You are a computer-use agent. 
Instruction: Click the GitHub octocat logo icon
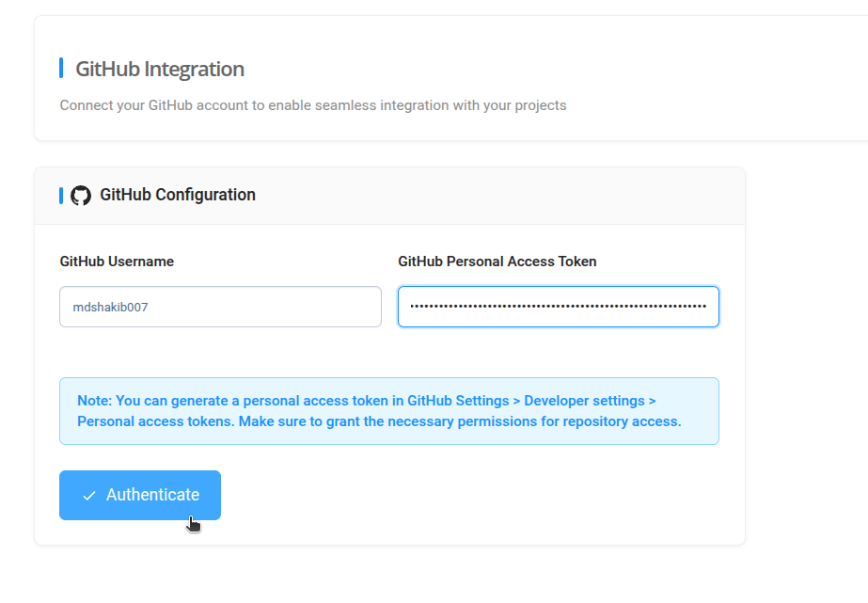coord(81,196)
